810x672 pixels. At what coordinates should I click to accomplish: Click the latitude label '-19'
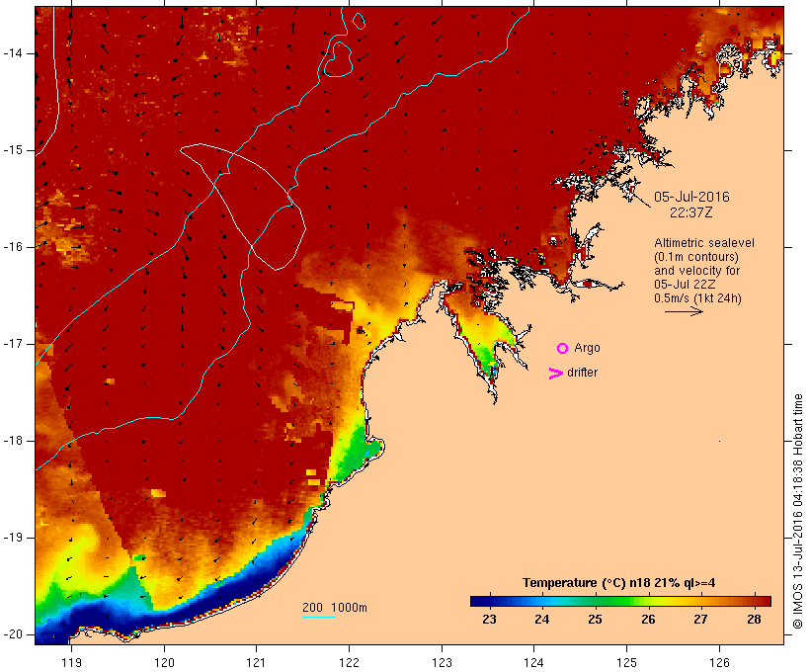point(13,538)
